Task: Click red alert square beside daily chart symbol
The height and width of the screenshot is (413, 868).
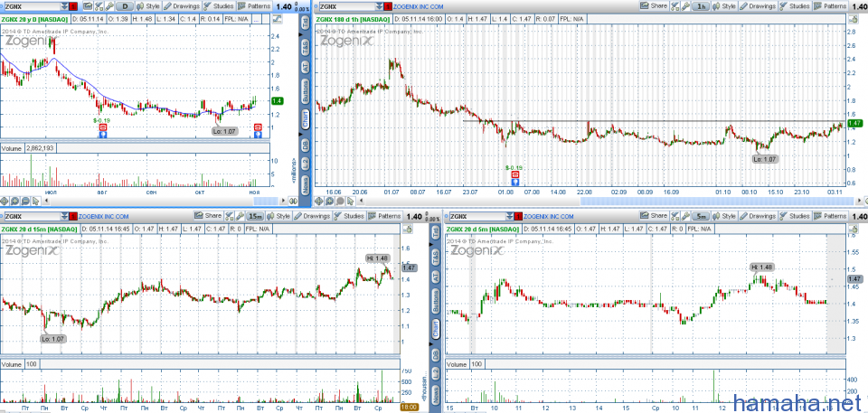Action: 73,6
